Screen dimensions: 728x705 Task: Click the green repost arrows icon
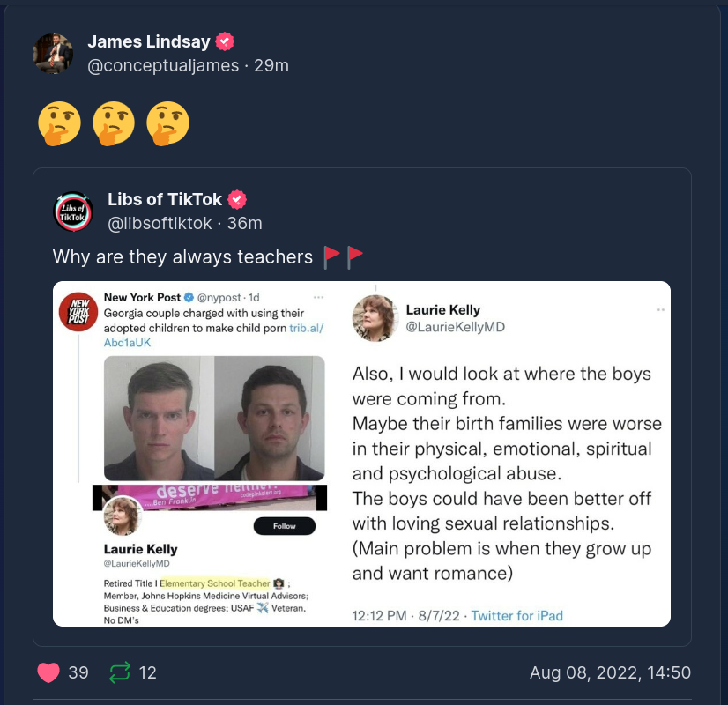coord(119,672)
